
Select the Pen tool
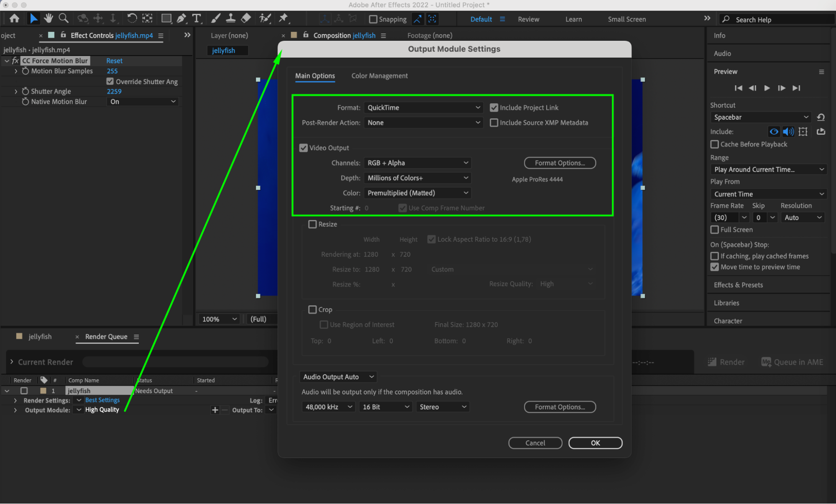(x=182, y=18)
